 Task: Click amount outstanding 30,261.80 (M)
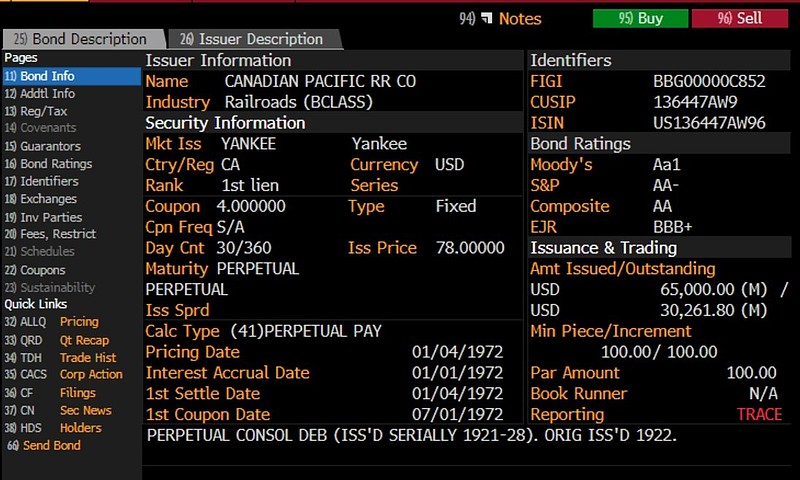[x=713, y=310]
